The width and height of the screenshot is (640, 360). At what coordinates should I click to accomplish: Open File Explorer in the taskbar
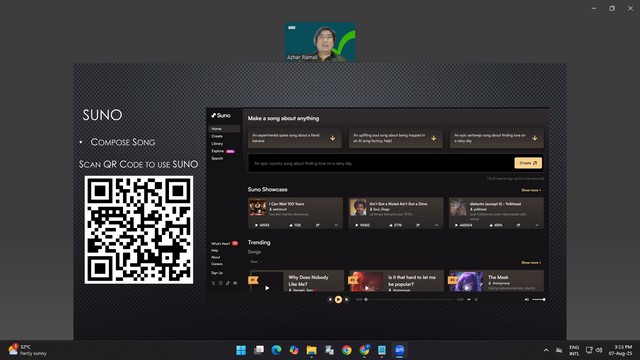click(311, 350)
